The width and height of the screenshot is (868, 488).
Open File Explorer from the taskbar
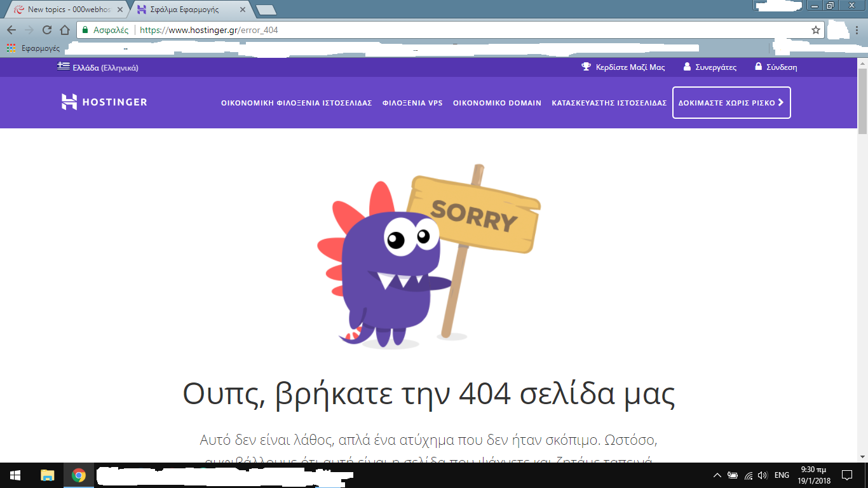click(x=48, y=475)
